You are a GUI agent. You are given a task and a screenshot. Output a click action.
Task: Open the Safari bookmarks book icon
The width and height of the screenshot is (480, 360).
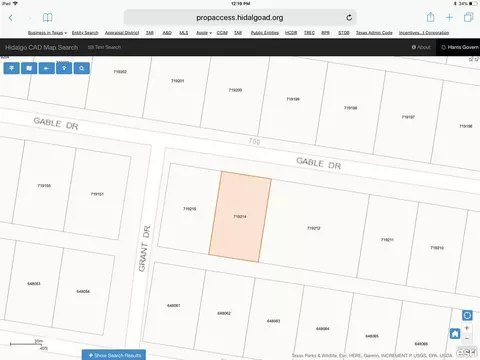tap(48, 18)
